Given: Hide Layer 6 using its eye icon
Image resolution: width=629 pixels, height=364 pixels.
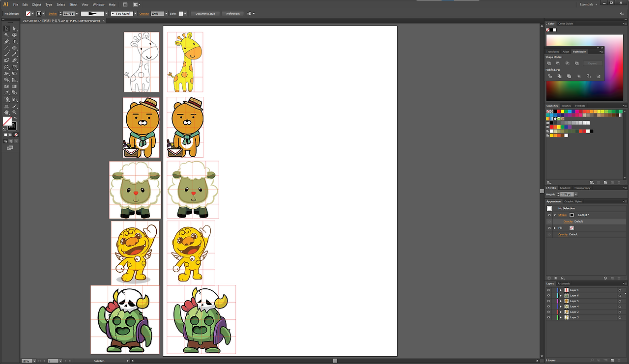Looking at the screenshot, I should pyautogui.click(x=548, y=296).
